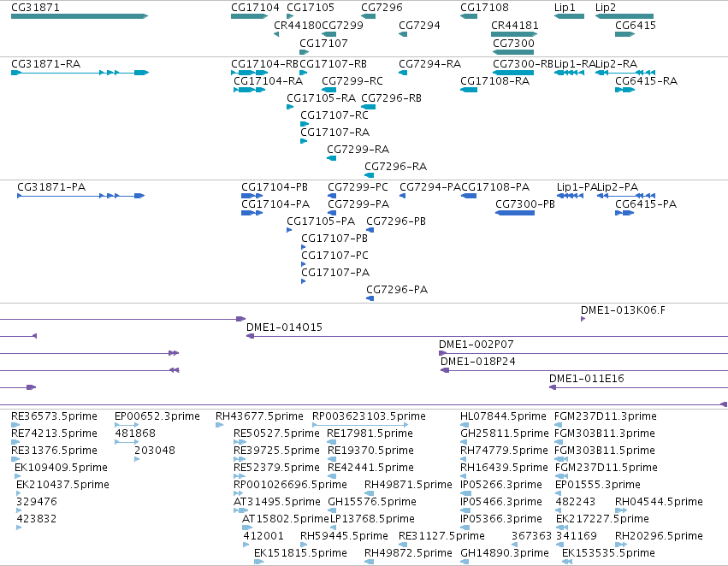Click the RE31127.5prime EST label
This screenshot has width=728, height=566.
[x=441, y=536]
